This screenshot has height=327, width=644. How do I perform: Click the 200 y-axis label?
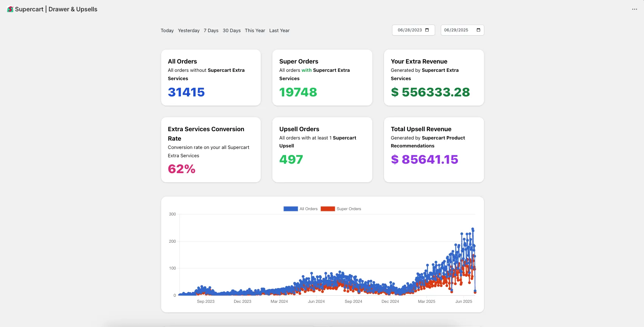pyautogui.click(x=172, y=241)
